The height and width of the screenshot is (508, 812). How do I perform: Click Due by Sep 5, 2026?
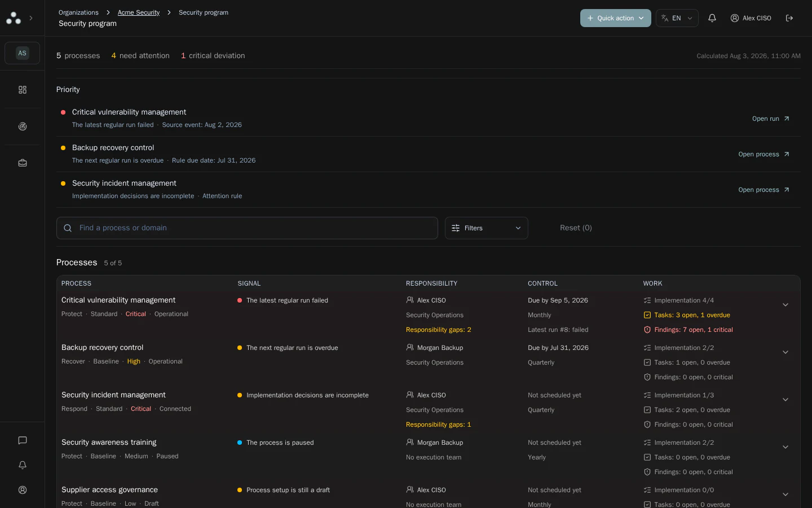coord(558,300)
